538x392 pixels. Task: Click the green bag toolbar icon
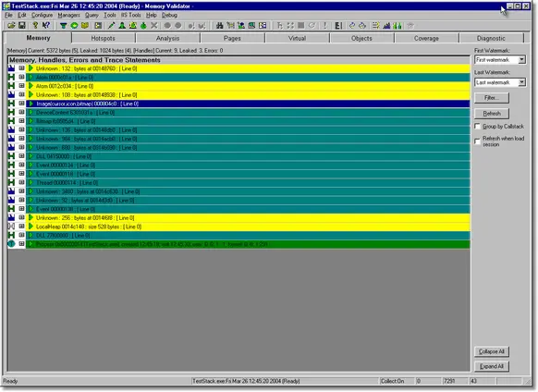[143, 25]
